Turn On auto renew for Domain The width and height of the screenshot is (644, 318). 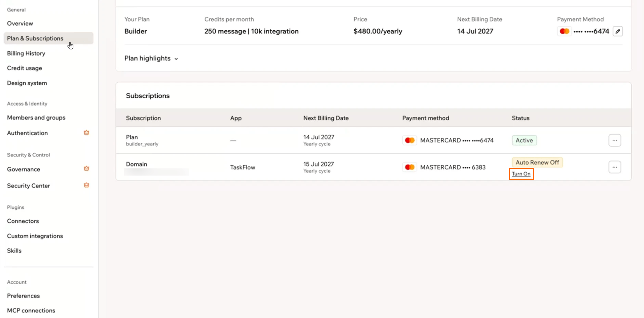(x=521, y=174)
